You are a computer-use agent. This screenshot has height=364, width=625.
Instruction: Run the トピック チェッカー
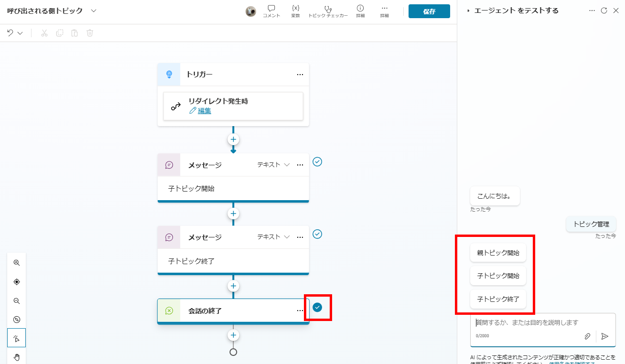328,11
